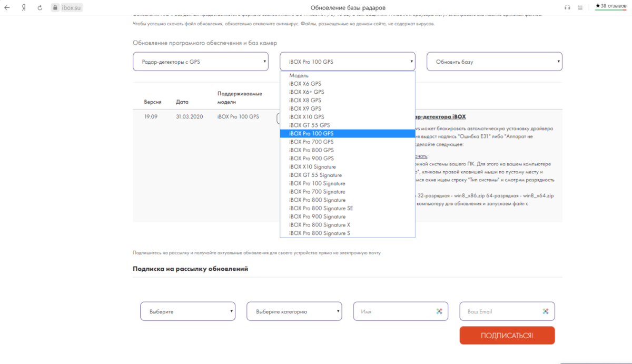Go back with the browser back arrow
The height and width of the screenshot is (364, 632).
(7, 7)
